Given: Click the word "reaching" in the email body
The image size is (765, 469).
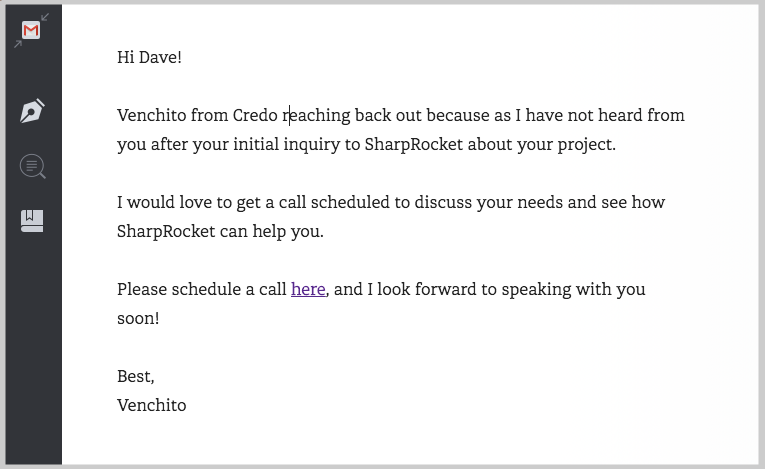Looking at the screenshot, I should 316,116.
